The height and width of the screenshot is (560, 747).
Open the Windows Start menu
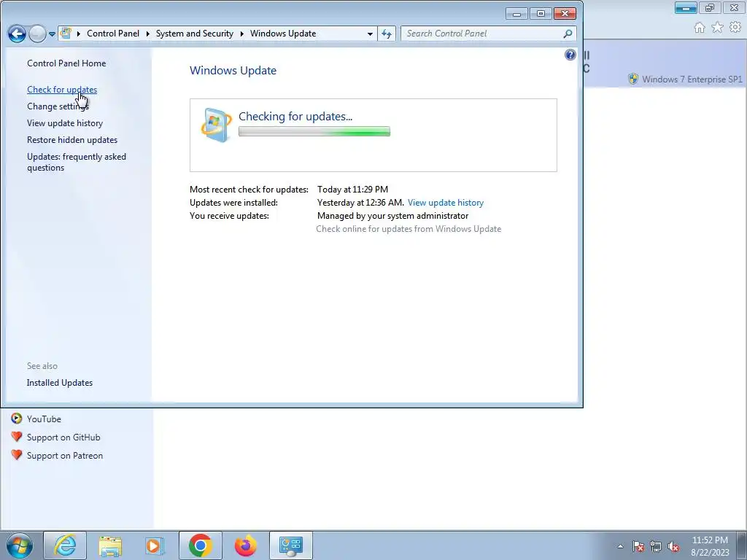click(x=20, y=545)
